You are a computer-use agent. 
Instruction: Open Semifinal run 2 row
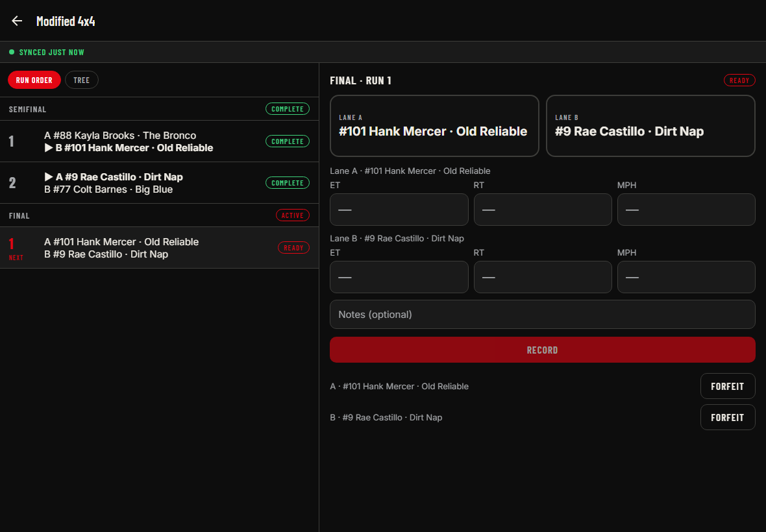pyautogui.click(x=159, y=183)
